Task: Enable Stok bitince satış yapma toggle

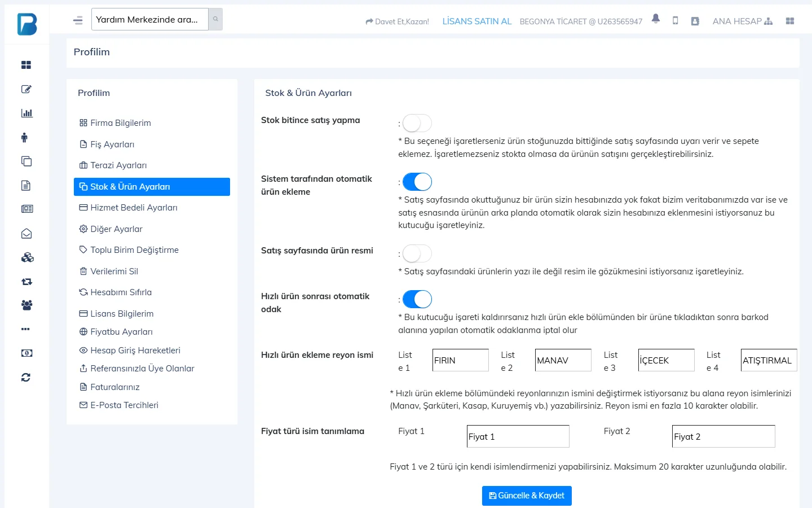Action: coord(417,123)
